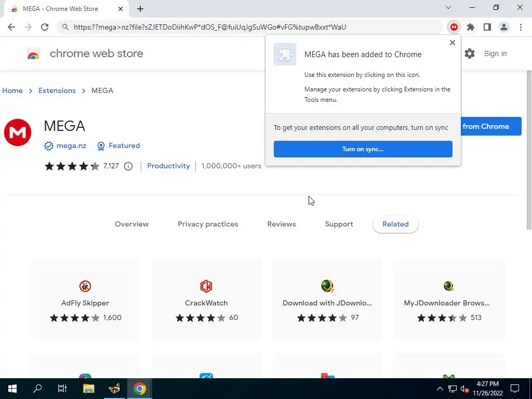Click the Chrome Web Store rainbow logo

(33, 54)
